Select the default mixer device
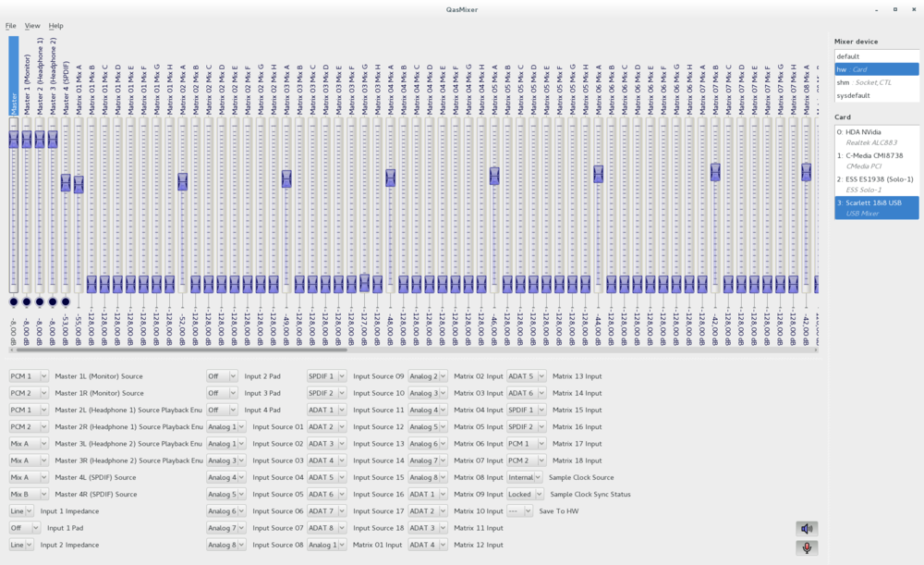The width and height of the screenshot is (924, 565). tap(876, 56)
